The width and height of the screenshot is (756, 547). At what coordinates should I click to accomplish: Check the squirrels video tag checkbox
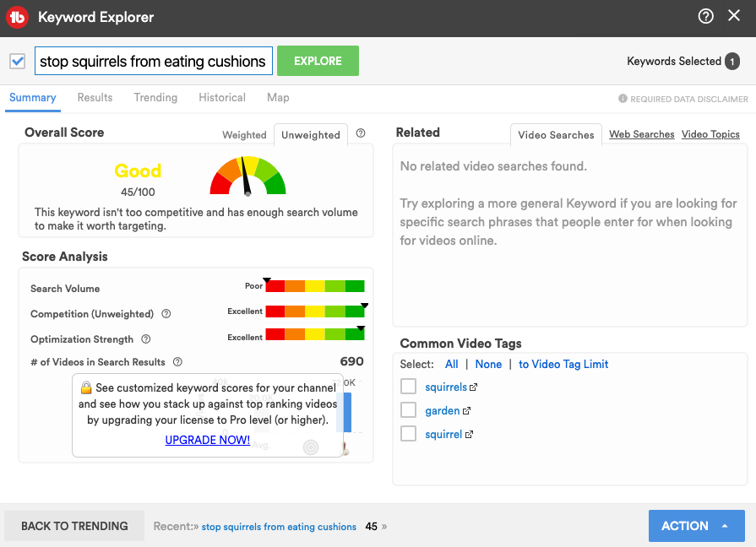409,387
